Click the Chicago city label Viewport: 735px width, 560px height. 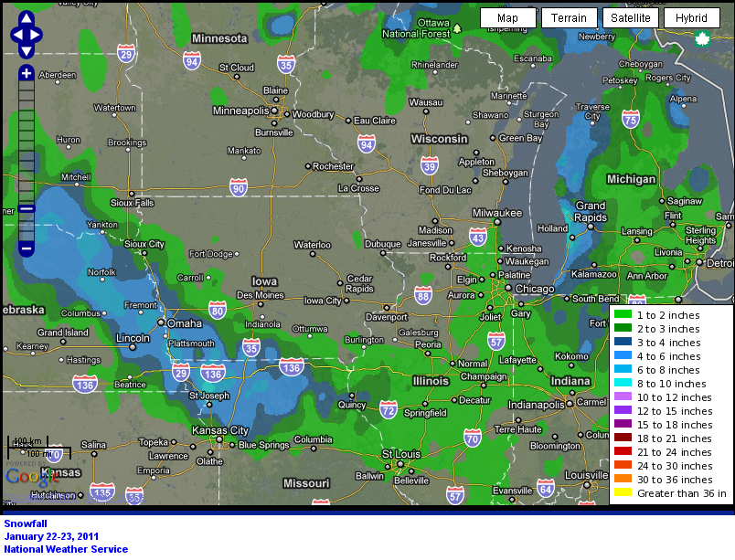535,289
